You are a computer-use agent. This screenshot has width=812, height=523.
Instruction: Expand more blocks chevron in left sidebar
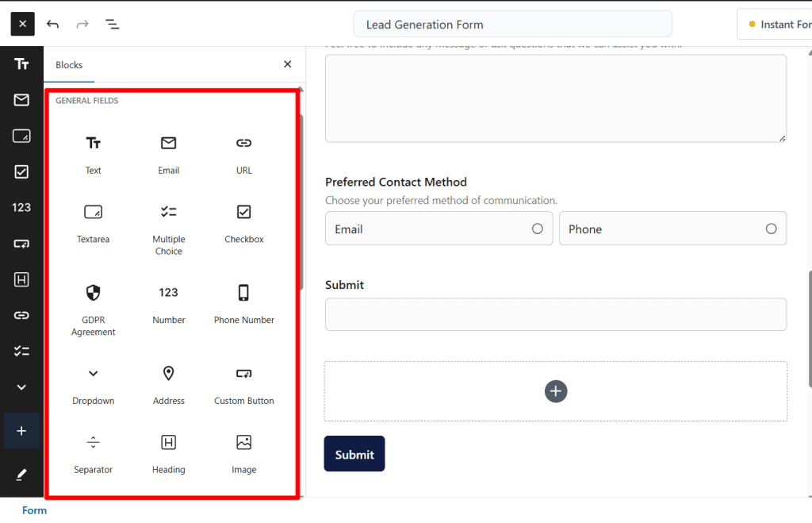[21, 387]
